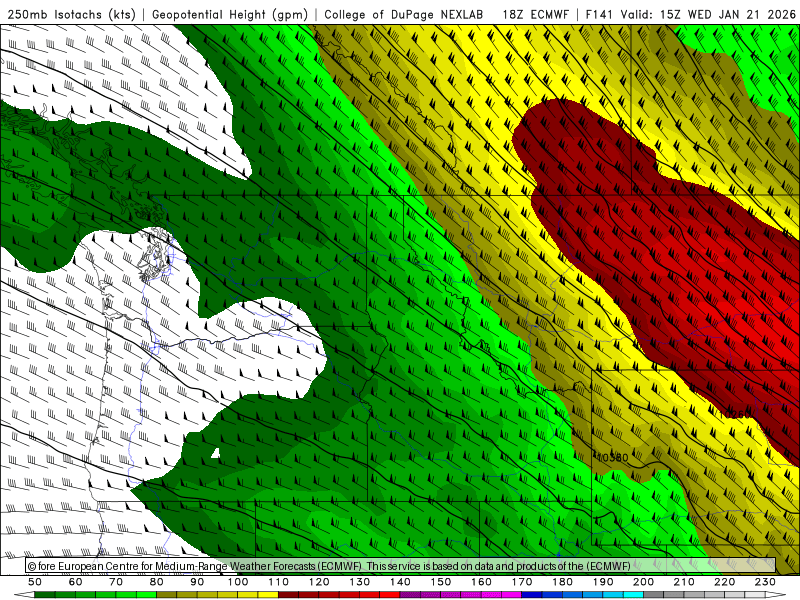Click the 160 value on the legend scale

point(481,582)
